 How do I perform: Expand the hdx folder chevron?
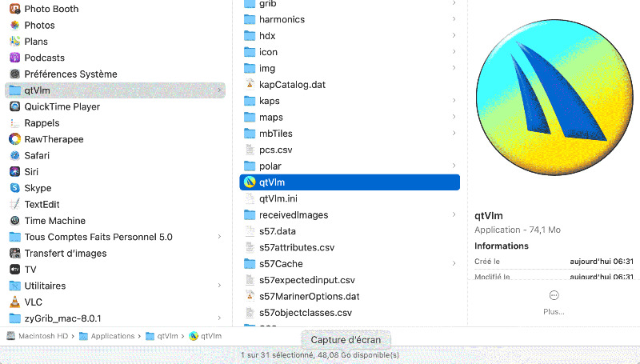coord(454,35)
